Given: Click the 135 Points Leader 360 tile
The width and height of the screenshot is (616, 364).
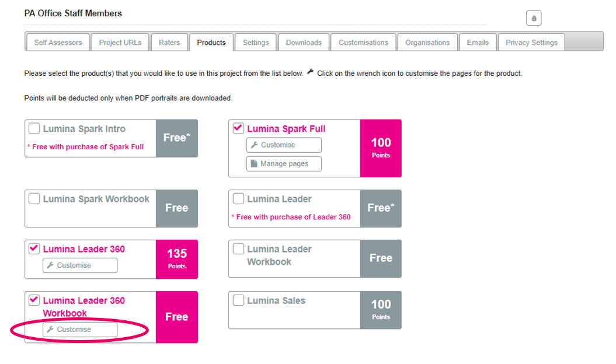Looking at the screenshot, I should click(177, 259).
